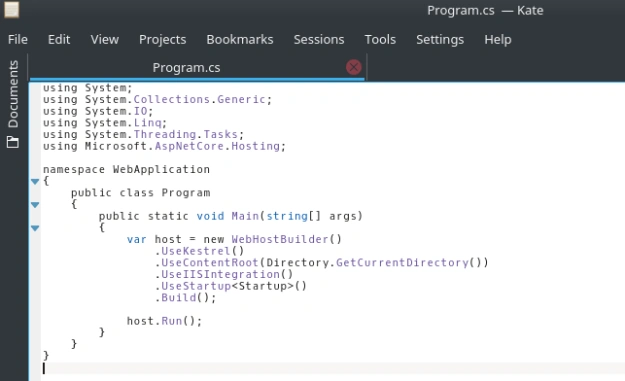Click on the line 'using System.Linq;'
This screenshot has width=625, height=381.
pyautogui.click(x=105, y=123)
